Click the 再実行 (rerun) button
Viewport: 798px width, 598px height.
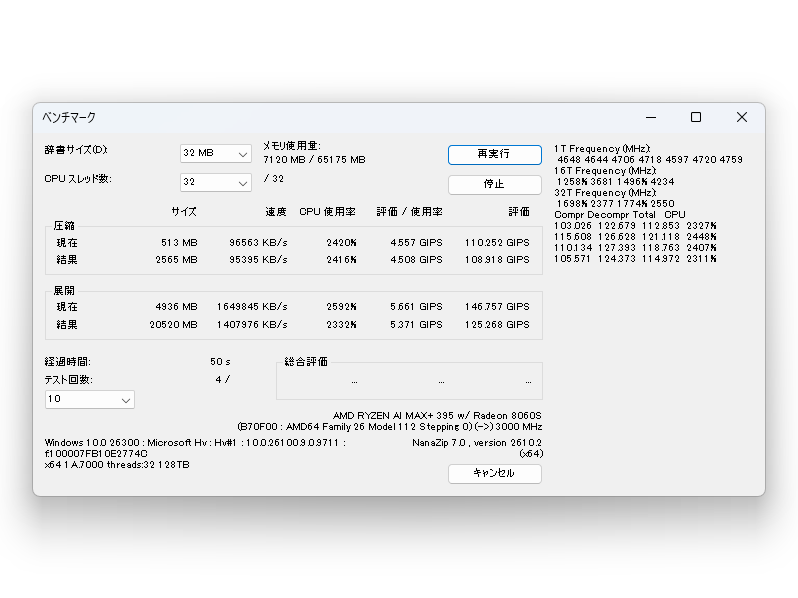pos(495,155)
